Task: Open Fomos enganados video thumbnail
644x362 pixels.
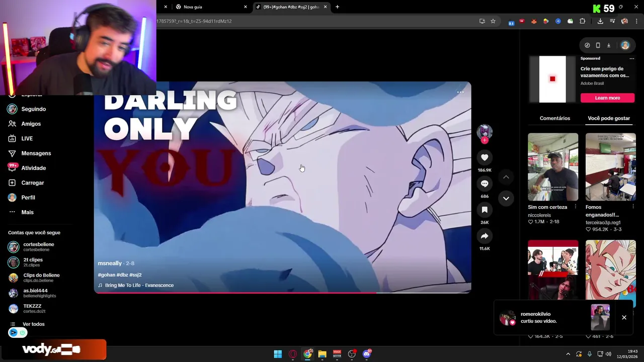Action: pos(610,167)
